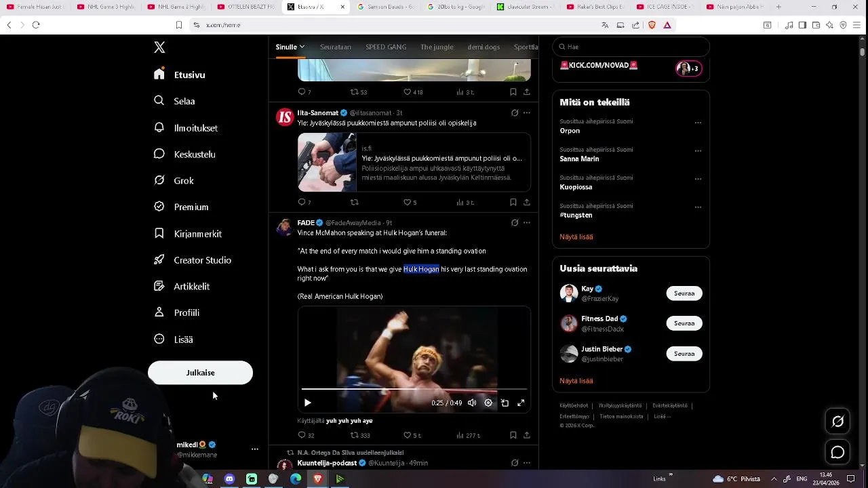
Task: Repost the FADE post with 333
Action: [x=360, y=435]
